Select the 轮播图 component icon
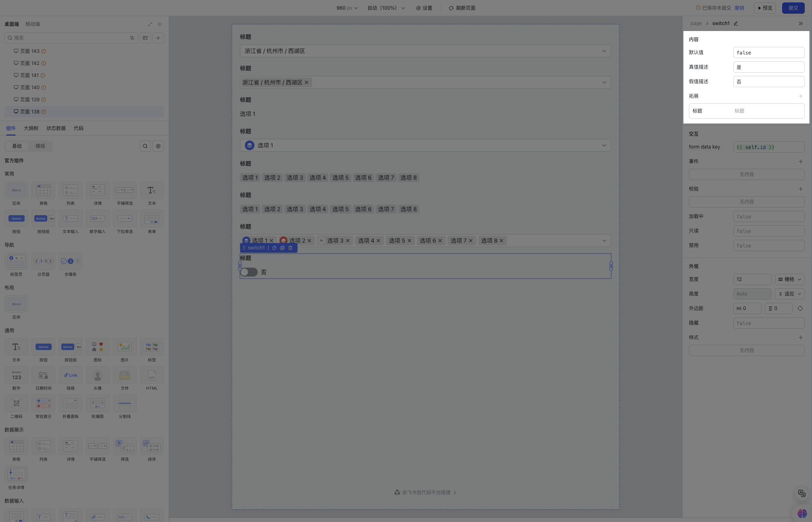Viewport: 812px width, 522px height. [98, 403]
